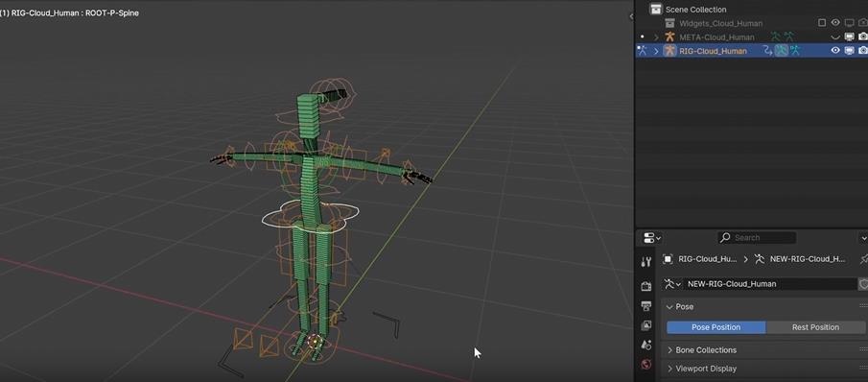Toggle the pin icon in properties header

pos(863,258)
